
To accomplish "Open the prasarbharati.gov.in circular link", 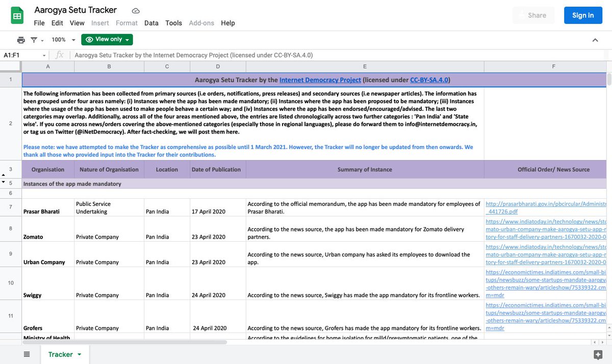I will 546,207.
